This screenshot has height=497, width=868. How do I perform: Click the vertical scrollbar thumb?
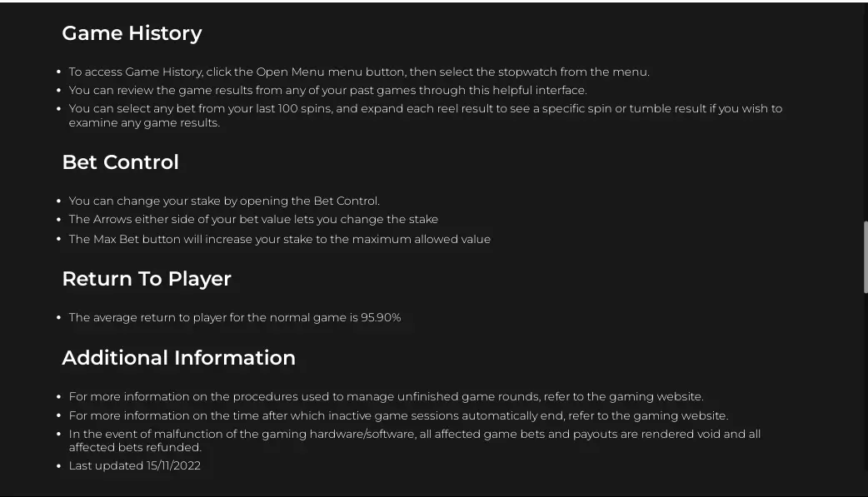click(866, 257)
